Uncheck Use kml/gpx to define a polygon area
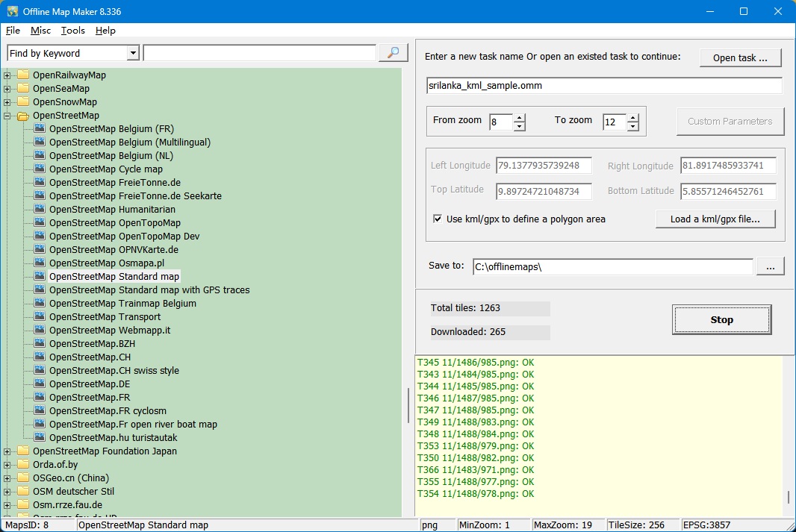 pos(438,219)
